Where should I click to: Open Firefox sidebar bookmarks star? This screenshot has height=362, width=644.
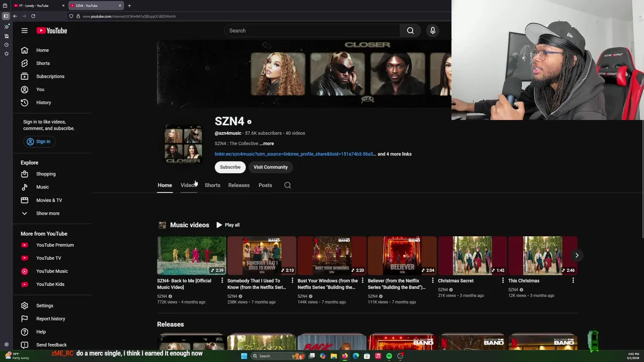[6, 53]
